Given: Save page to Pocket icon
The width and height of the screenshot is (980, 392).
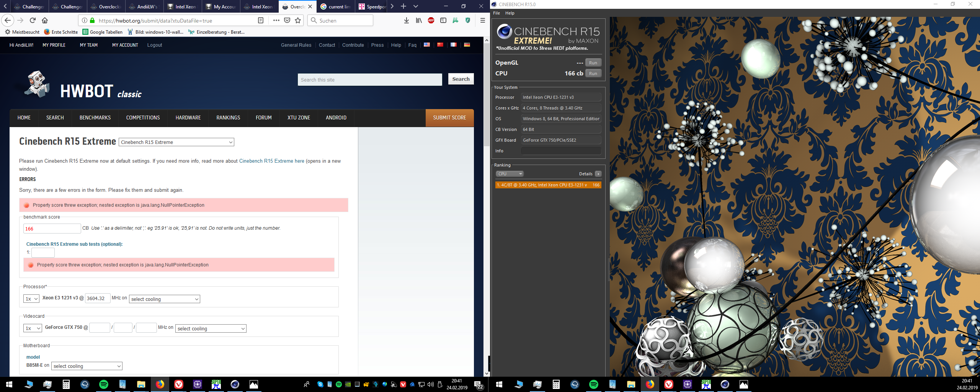Looking at the screenshot, I should (287, 21).
